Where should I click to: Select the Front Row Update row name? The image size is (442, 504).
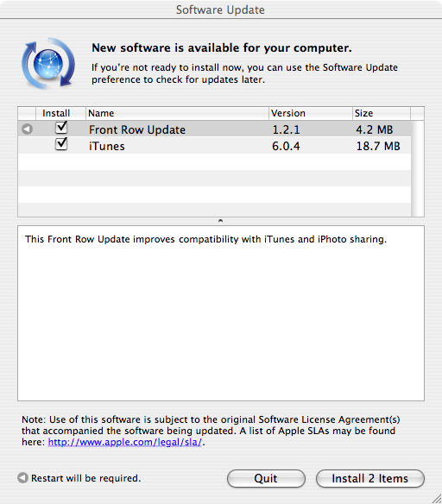[137, 129]
